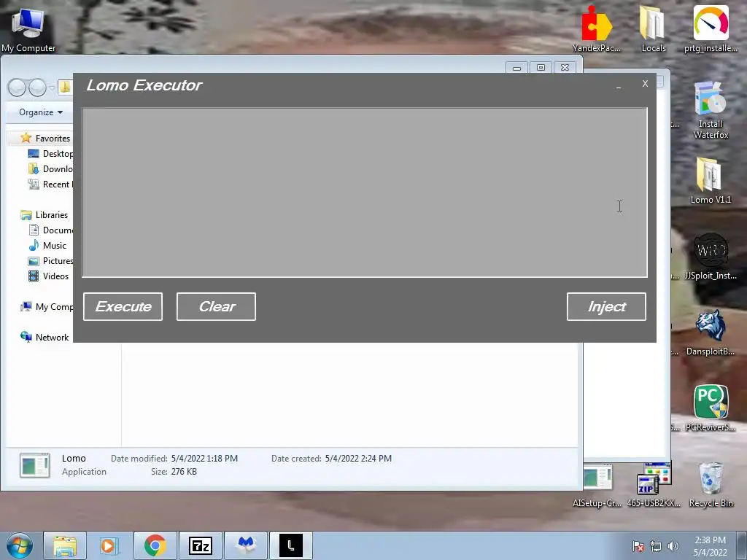The image size is (747, 560).
Task: Select Downloads in Explorer navigation pane
Action: (50, 168)
